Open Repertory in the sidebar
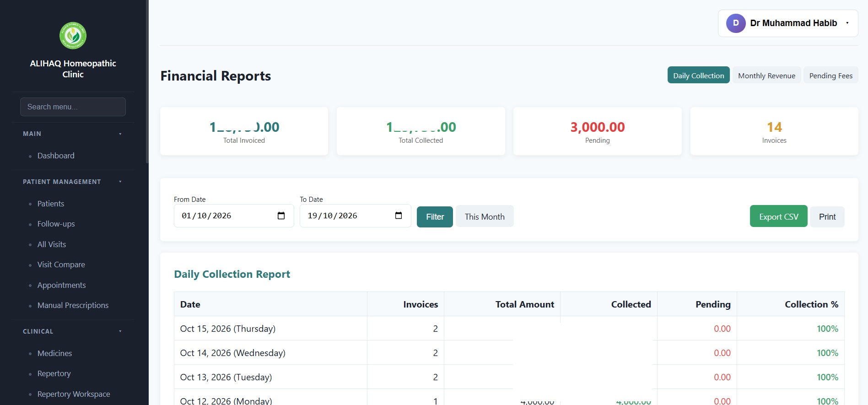The image size is (868, 405). pos(54,373)
